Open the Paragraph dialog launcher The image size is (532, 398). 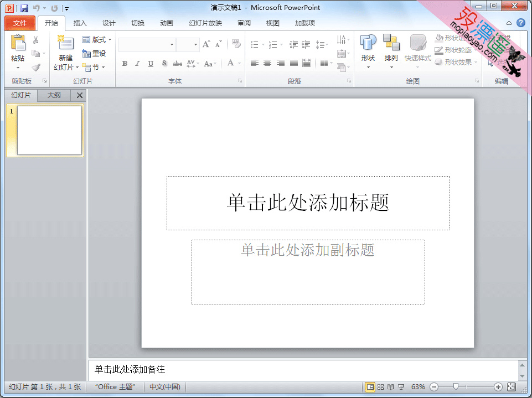349,81
